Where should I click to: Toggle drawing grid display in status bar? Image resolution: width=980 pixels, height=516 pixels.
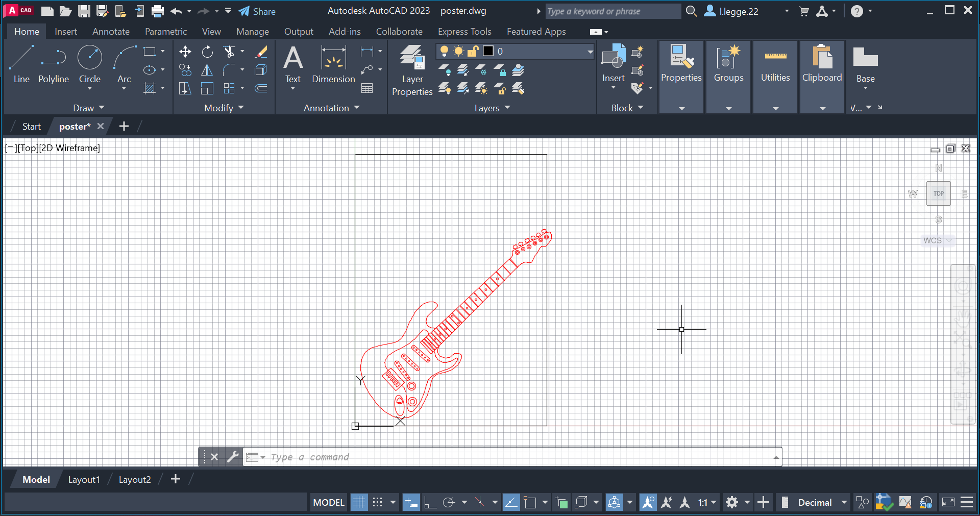point(359,503)
